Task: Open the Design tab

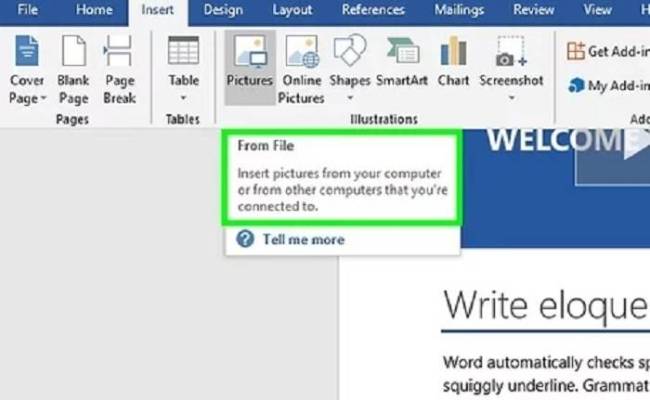Action: tap(223, 10)
